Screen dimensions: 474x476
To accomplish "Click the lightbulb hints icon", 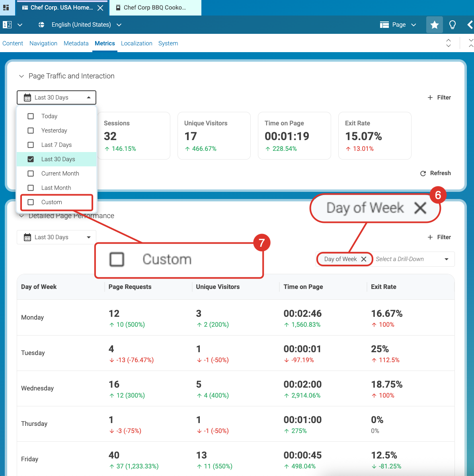I will tap(453, 25).
